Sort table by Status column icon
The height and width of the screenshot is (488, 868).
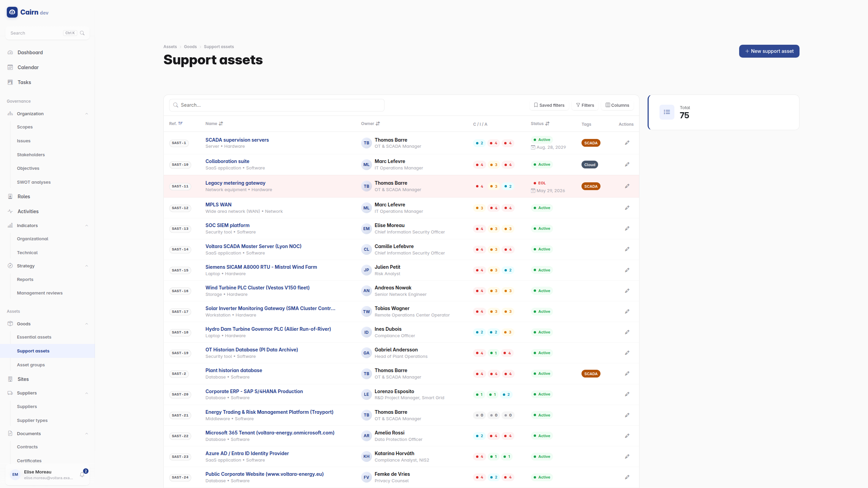pos(547,124)
